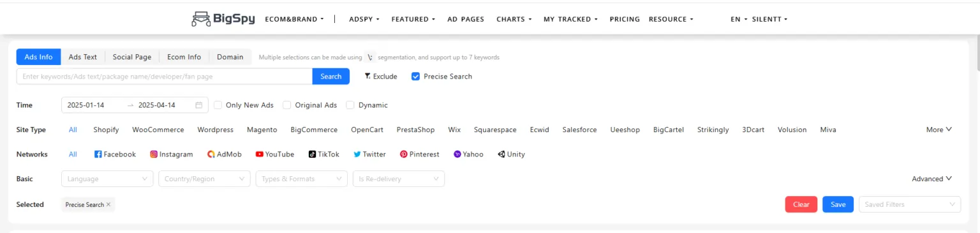Viewport: 980px width, 233px height.
Task: Filter by Wix site type
Action: pos(454,130)
